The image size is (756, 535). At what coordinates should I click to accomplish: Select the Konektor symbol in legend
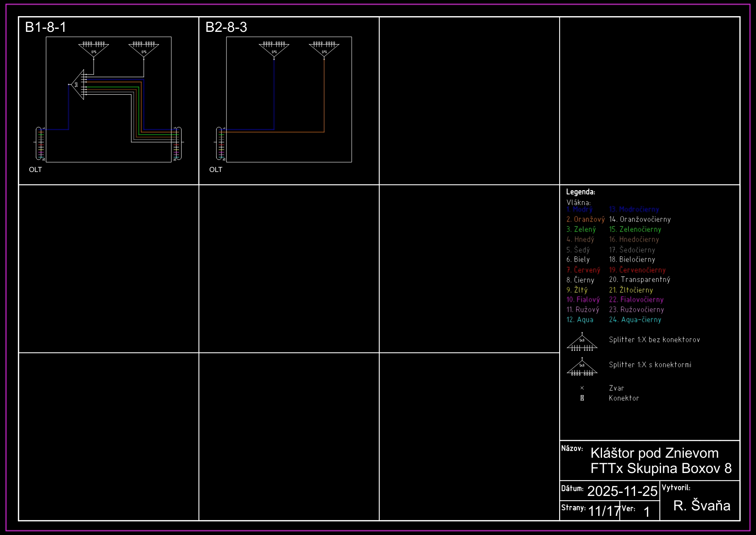(x=582, y=398)
